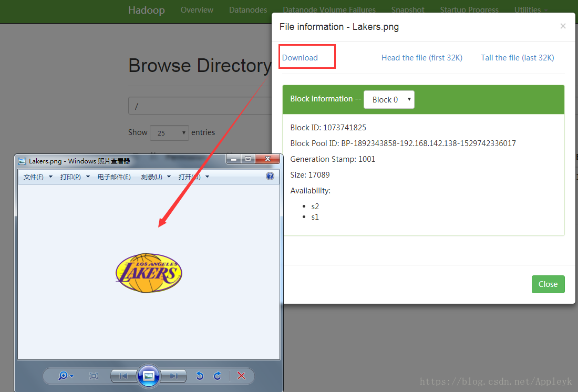
Task: Open help icon in photo viewer
Action: coord(270,176)
